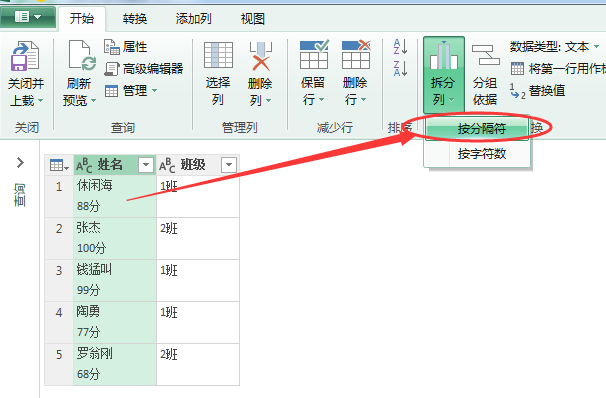This screenshot has height=398, width=606.
Task: Select row number 5
Action: tap(59, 364)
